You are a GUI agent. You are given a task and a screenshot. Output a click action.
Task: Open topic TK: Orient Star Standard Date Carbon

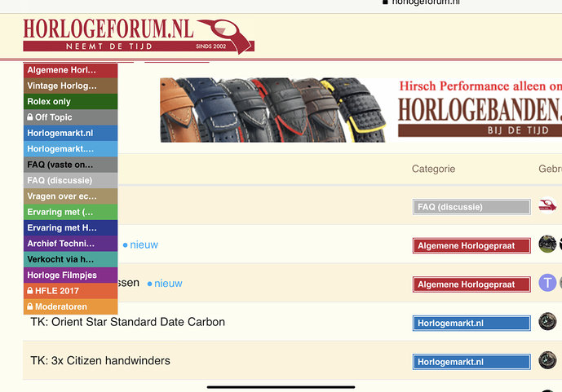tap(127, 322)
